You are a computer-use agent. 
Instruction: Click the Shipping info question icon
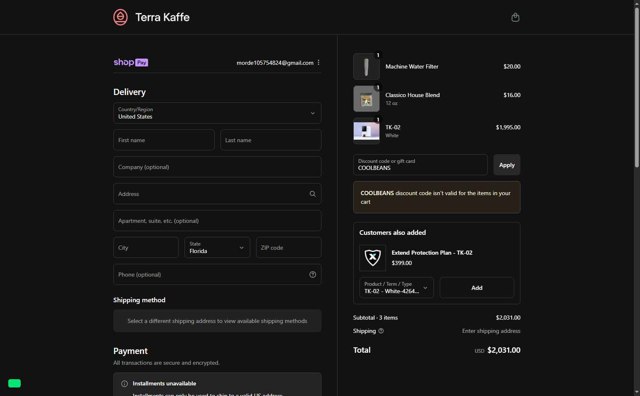point(381,331)
